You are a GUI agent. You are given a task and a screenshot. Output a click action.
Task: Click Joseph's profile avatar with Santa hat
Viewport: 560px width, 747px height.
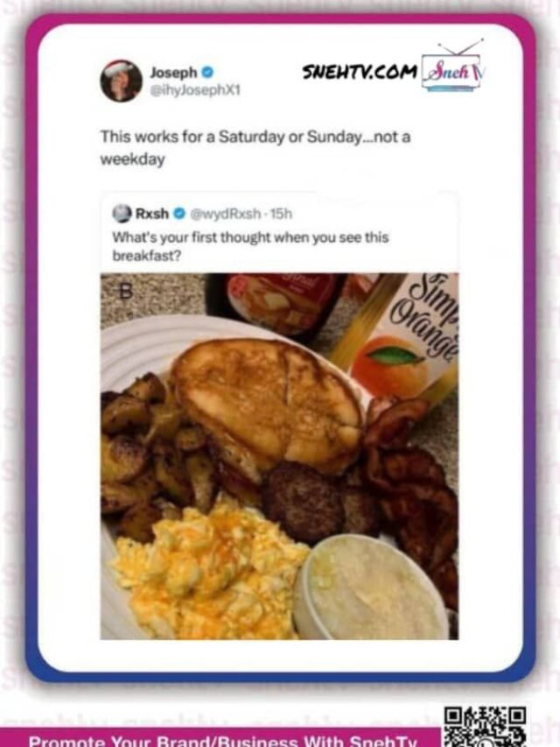click(121, 81)
